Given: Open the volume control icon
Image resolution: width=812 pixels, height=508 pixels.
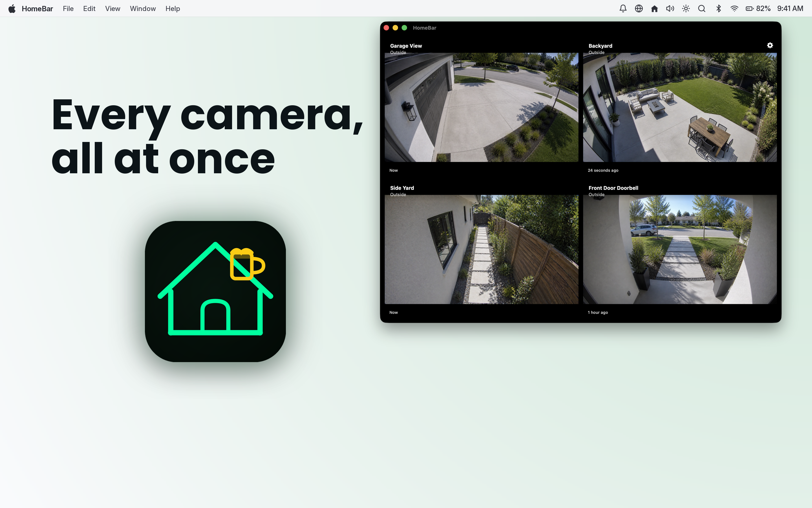Looking at the screenshot, I should [670, 8].
